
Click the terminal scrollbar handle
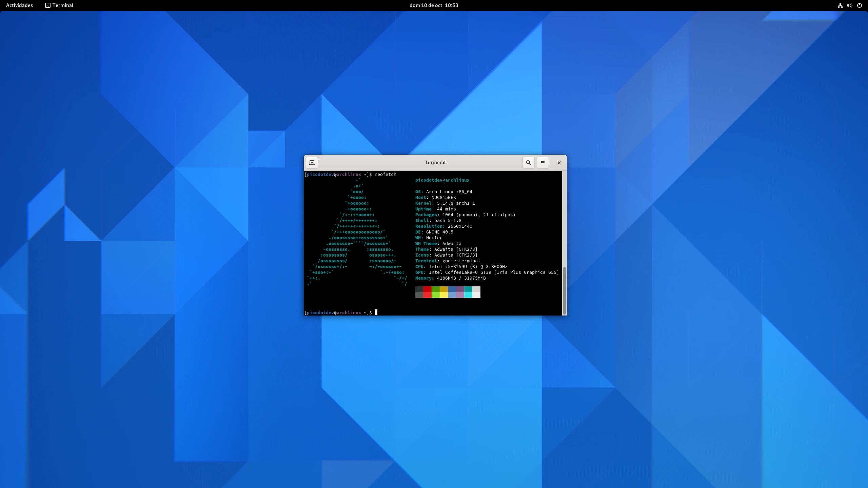pos(564,291)
